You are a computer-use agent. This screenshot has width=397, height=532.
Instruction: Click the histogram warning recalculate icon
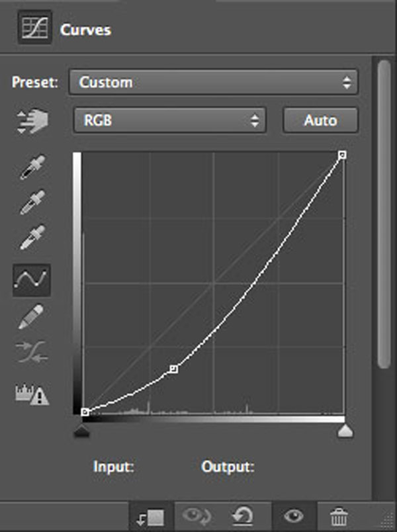(x=32, y=394)
